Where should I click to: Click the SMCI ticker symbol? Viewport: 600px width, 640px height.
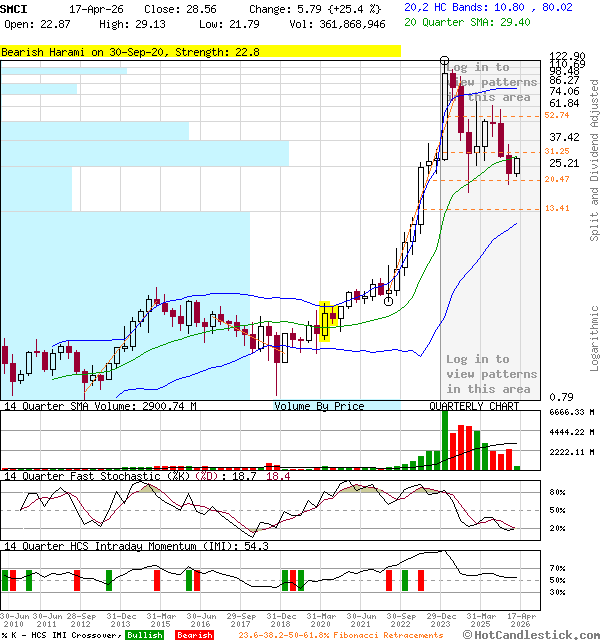[14, 8]
